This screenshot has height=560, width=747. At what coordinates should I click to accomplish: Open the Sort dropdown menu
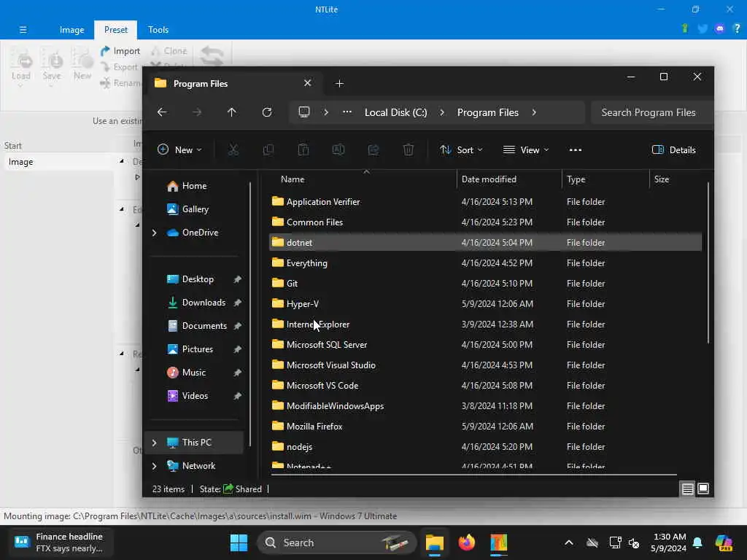461,150
